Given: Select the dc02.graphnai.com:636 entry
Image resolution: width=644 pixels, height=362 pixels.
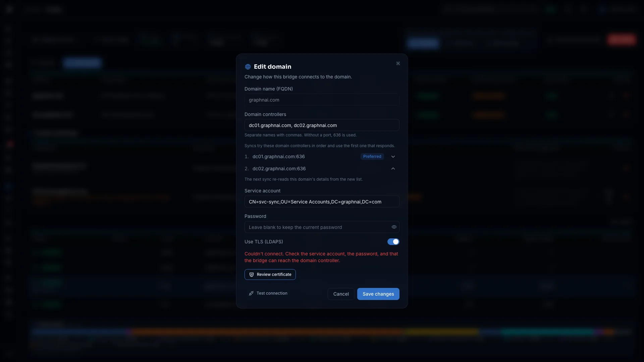Looking at the screenshot, I should (279, 169).
